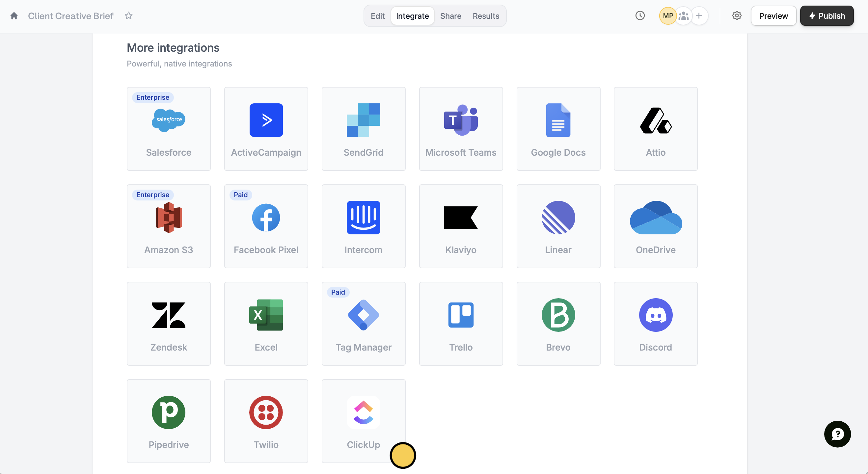This screenshot has height=474, width=868.
Task: Open form settings gear
Action: (737, 16)
